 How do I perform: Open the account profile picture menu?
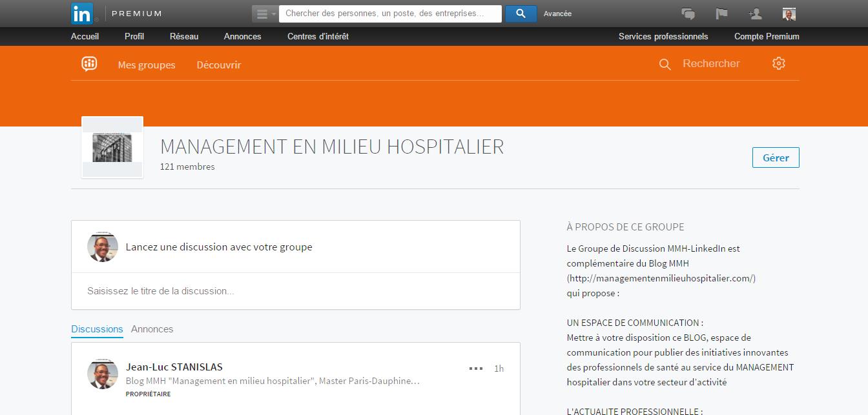789,14
